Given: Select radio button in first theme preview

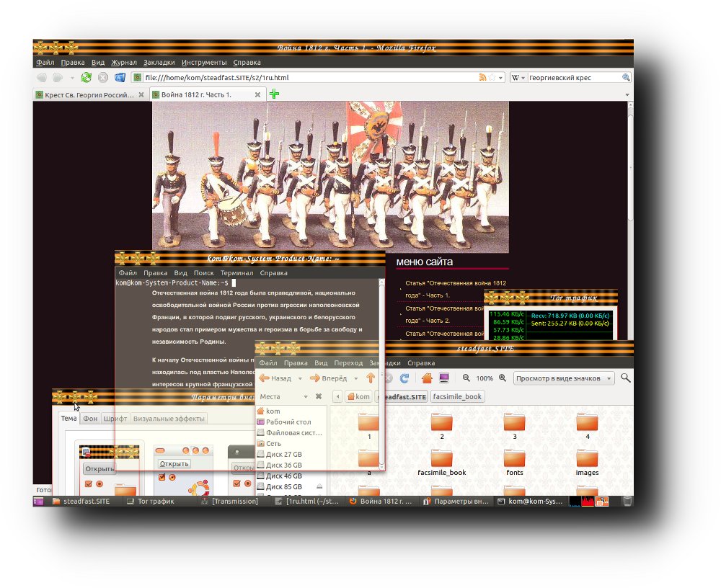Looking at the screenshot, I should [x=99, y=484].
